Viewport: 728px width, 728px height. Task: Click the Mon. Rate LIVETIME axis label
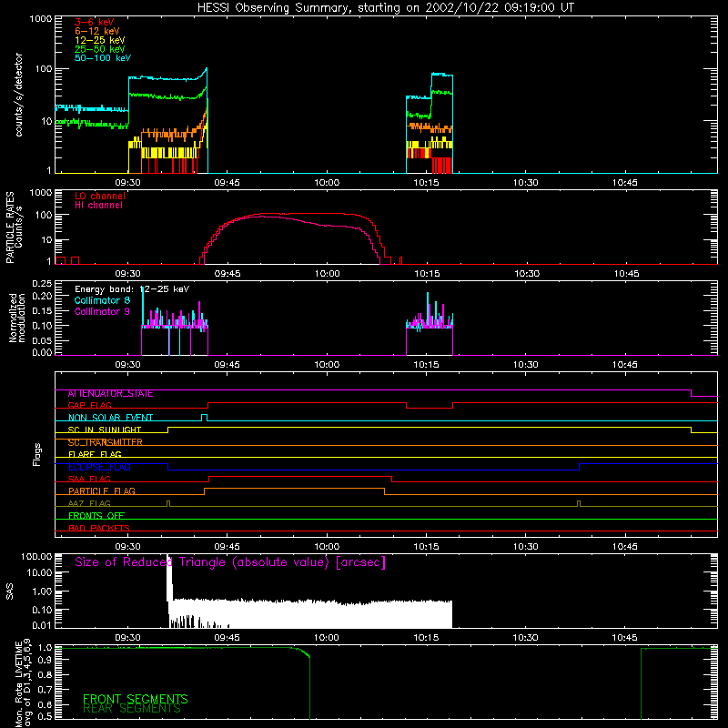[x=23, y=683]
